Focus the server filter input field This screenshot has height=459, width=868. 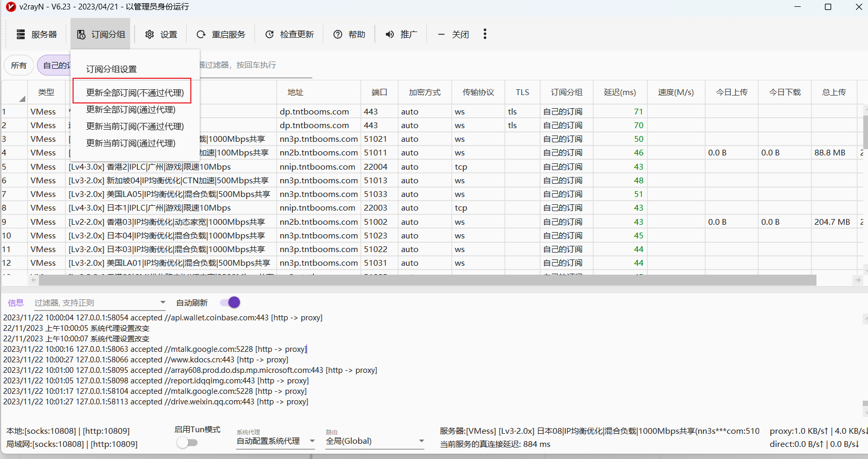click(256, 65)
